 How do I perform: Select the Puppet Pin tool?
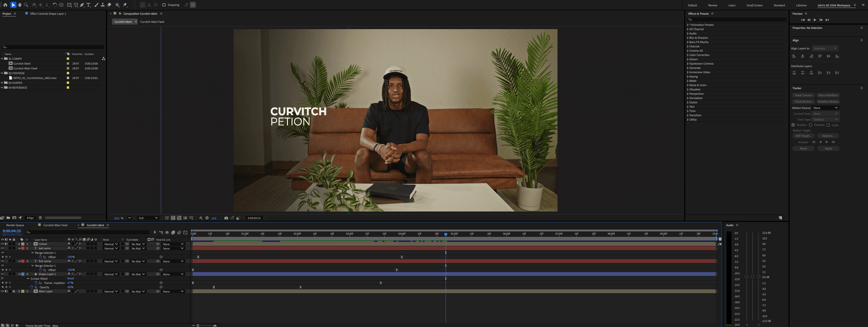(x=125, y=5)
